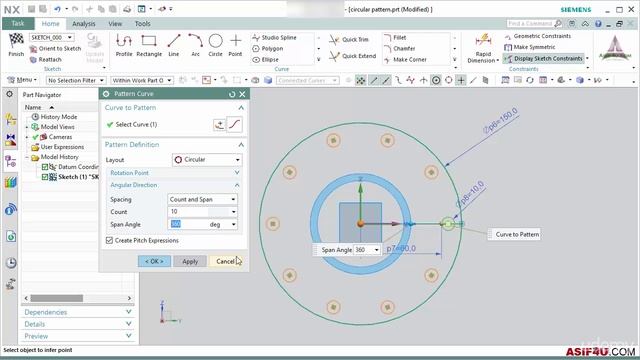
Task: Select the Make Corner tool
Action: [x=405, y=60]
